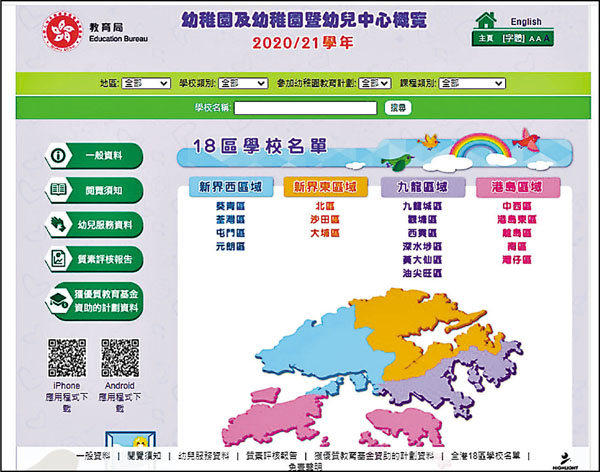Click the green home icon
The height and width of the screenshot is (472, 600).
[487, 20]
